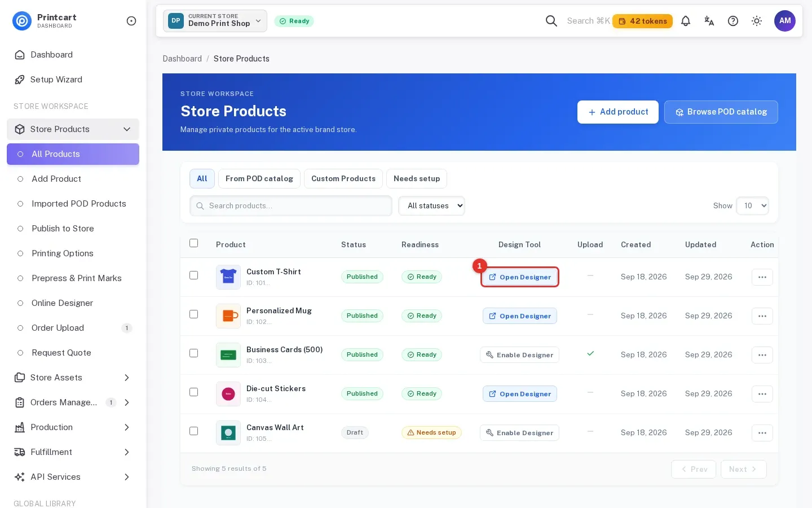This screenshot has width=812, height=508.
Task: Open the help question mark icon
Action: [733, 21]
